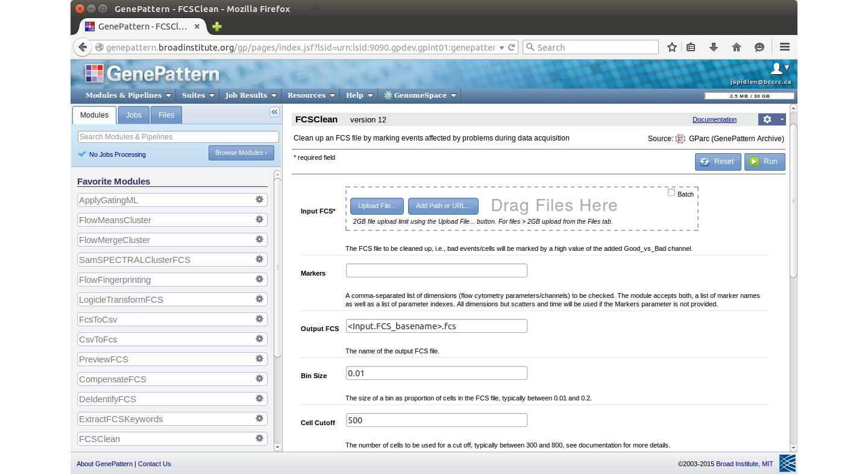Viewport: 868px width, 474px height.
Task: Open gear menu for ApplyGatingML module
Action: pyautogui.click(x=259, y=200)
